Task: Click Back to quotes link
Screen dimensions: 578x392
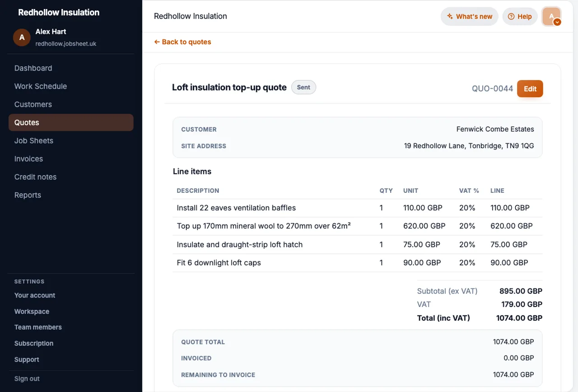Action: (182, 42)
